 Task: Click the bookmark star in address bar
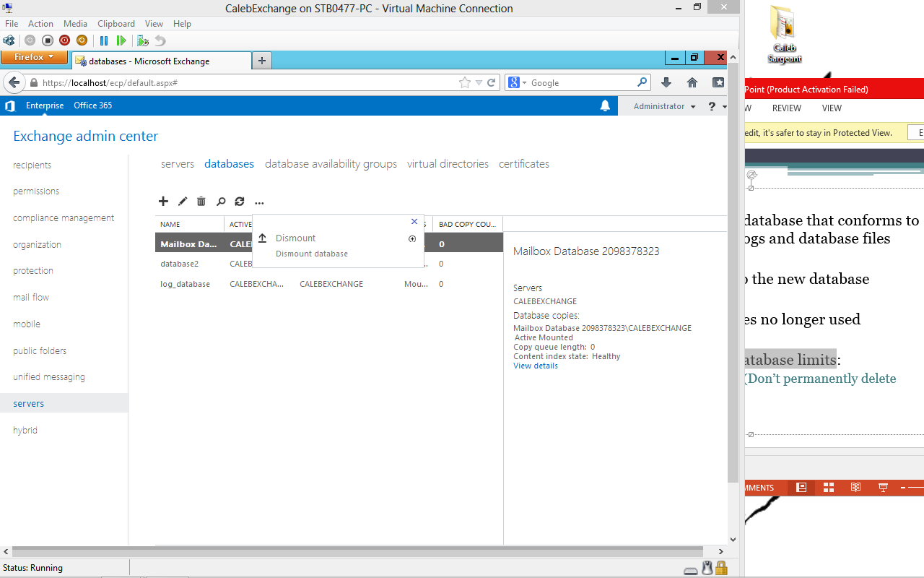[465, 82]
